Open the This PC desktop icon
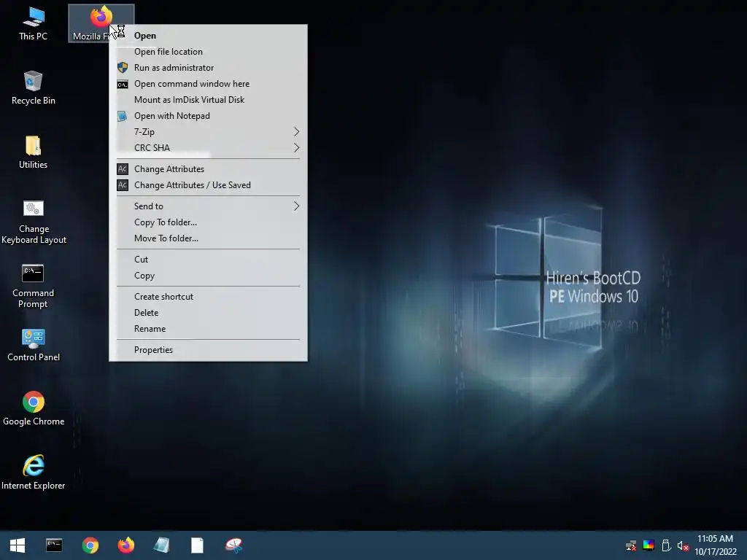This screenshot has width=747, height=560. pos(33,23)
